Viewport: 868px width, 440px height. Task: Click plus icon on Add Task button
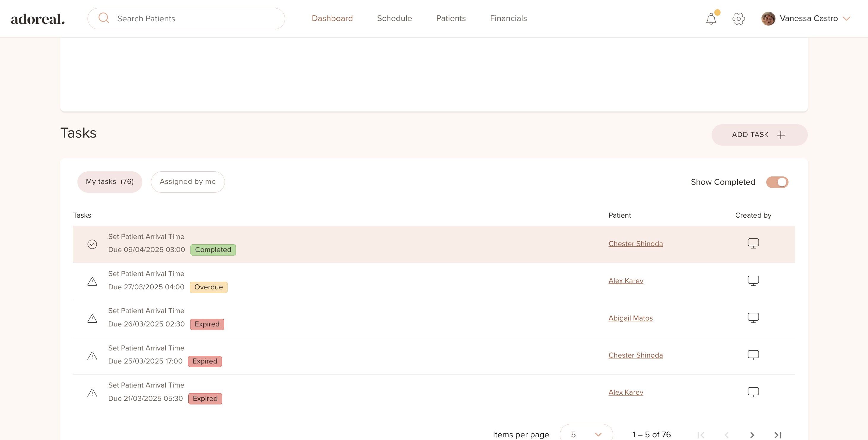781,135
